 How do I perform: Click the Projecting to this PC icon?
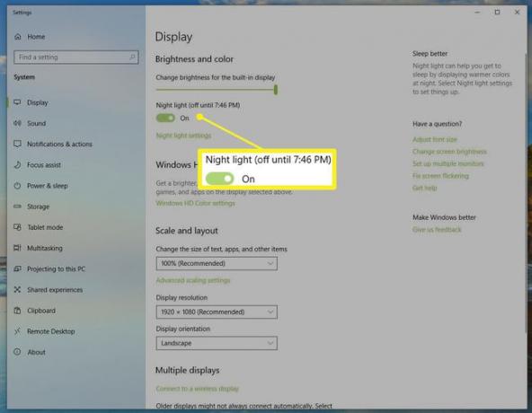pos(17,268)
